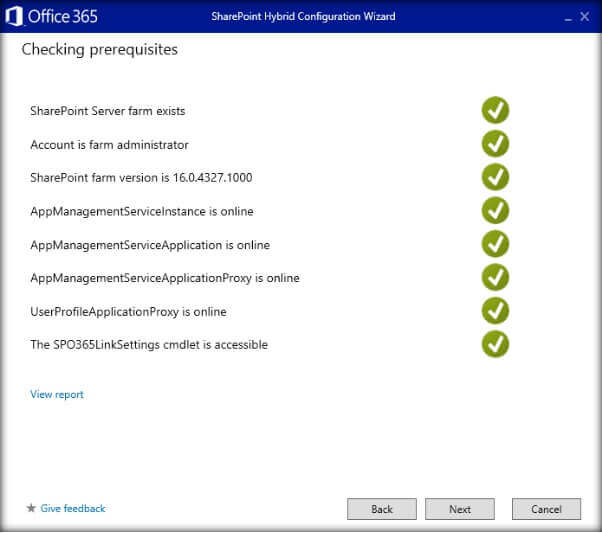Cancel the hybrid configuration wizard
Viewport: 602px width, 533px height.
point(546,509)
